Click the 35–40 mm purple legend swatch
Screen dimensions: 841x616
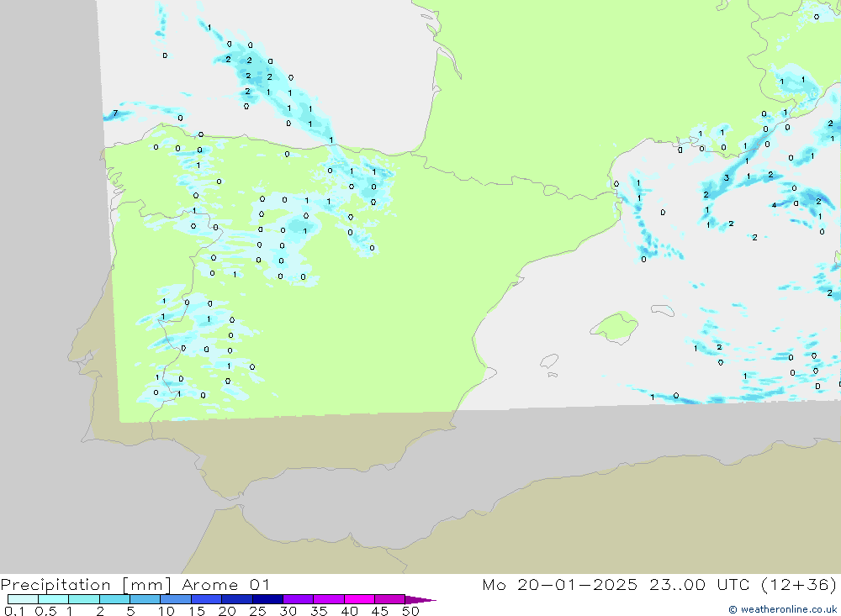click(329, 599)
